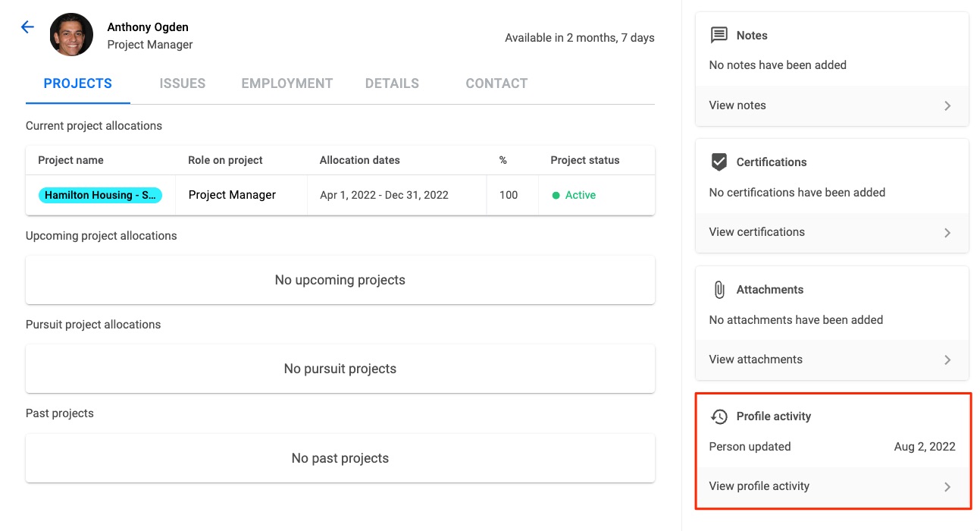980x531 pixels.
Task: Click the Notes speech bubble icon
Action: pos(719,35)
